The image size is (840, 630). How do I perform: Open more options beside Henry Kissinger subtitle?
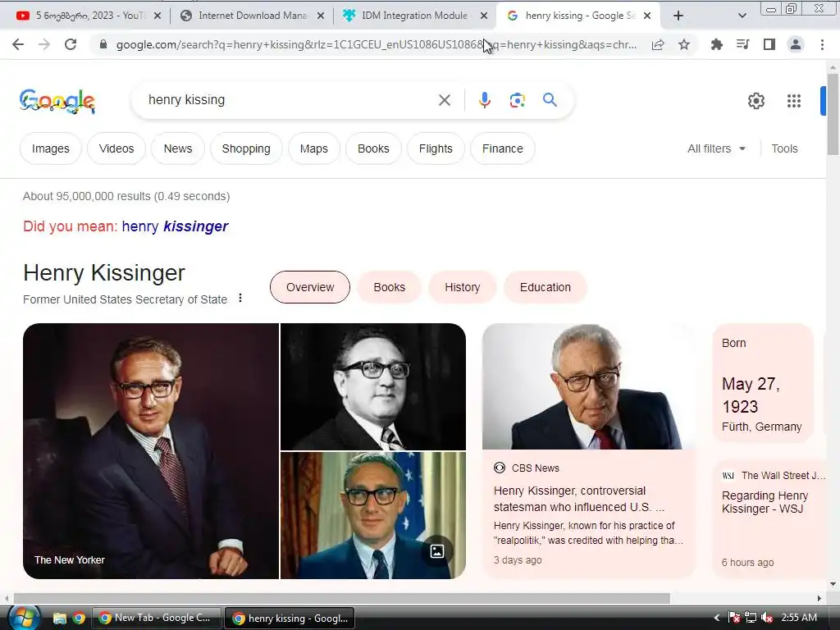(240, 298)
